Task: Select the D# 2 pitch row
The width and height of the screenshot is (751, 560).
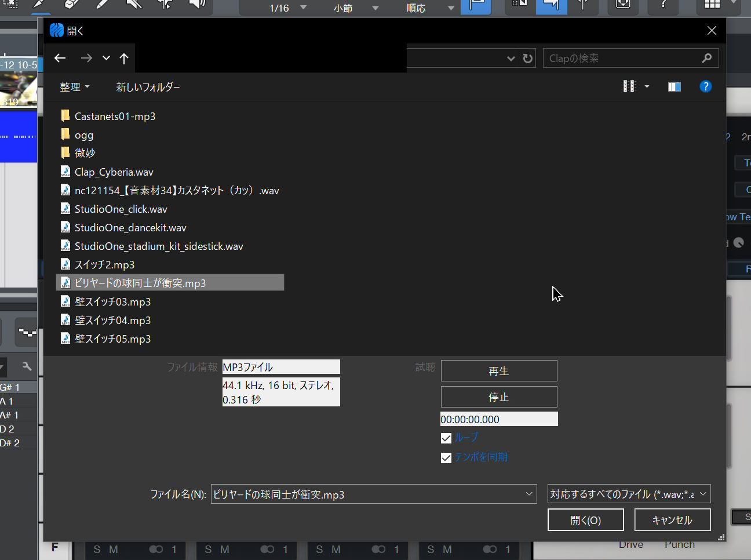Action: pyautogui.click(x=19, y=443)
